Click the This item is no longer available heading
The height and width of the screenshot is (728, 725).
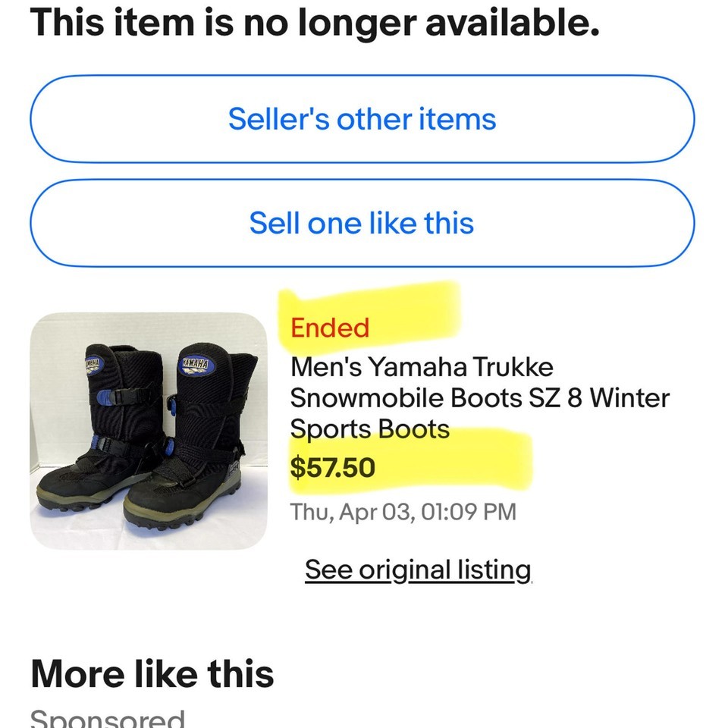pos(315,22)
